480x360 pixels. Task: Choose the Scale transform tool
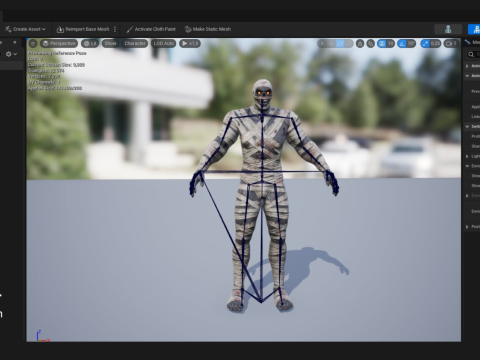tap(348, 43)
